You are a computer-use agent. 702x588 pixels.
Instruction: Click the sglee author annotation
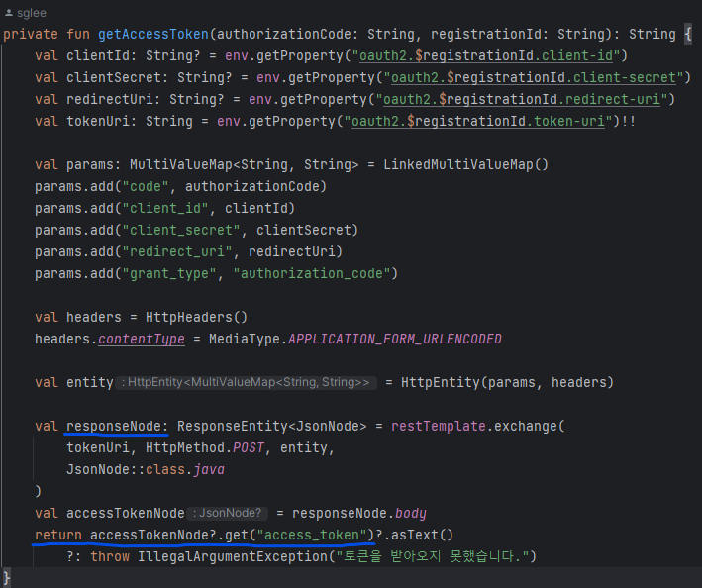click(x=32, y=13)
